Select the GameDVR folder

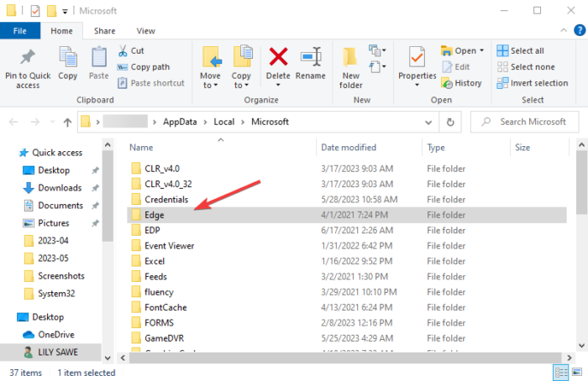(x=346, y=338)
